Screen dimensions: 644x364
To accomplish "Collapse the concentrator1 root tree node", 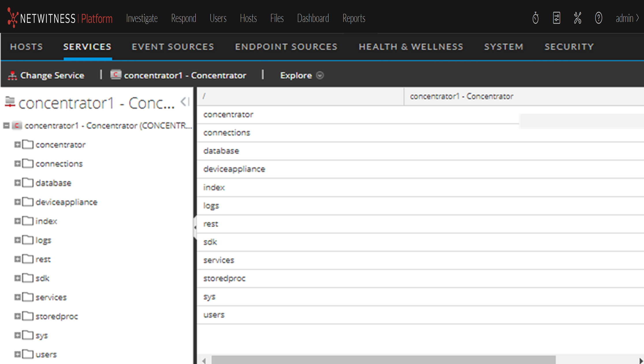I will [6, 126].
